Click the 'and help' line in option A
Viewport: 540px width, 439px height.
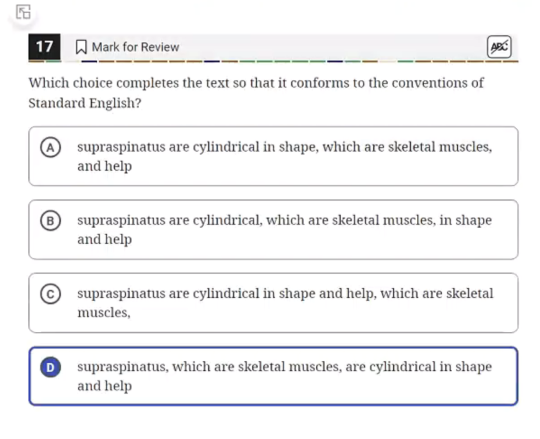105,166
